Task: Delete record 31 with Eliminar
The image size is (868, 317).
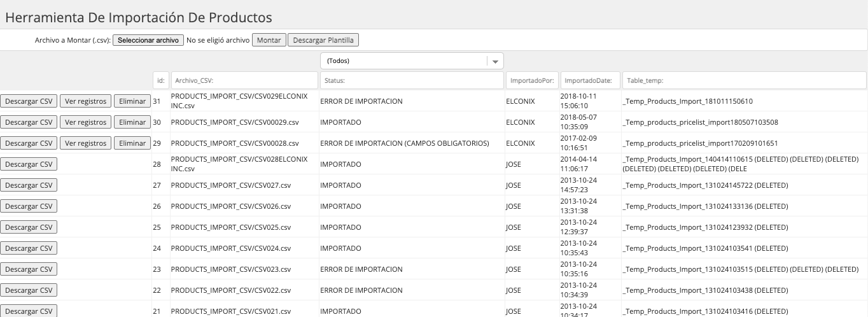Action: (x=132, y=101)
